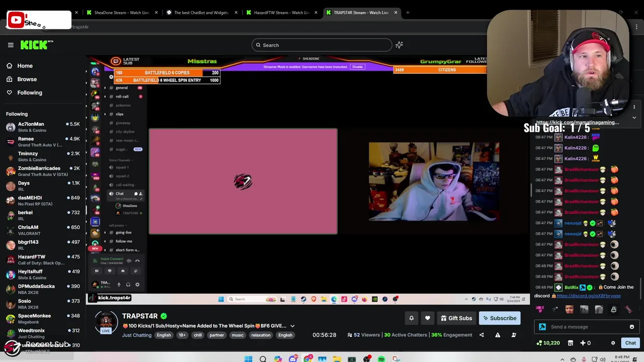Select the going-live channel in streamed Discord
The image size is (644, 362).
[x=124, y=232]
